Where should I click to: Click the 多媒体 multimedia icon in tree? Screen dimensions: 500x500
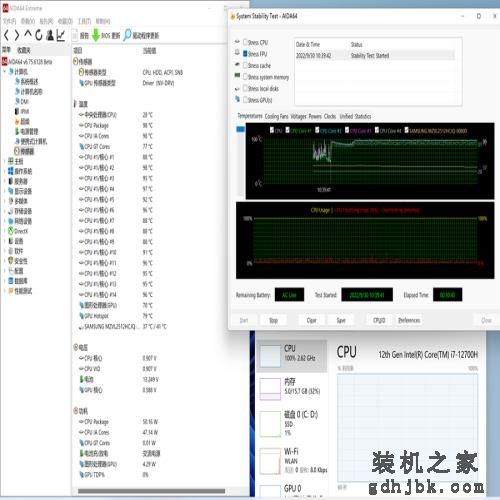[11, 201]
